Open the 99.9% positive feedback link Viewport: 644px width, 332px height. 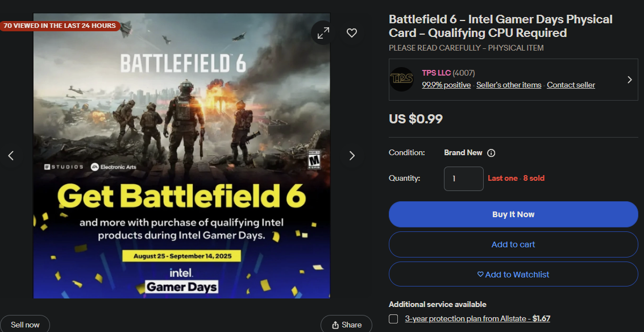click(x=446, y=85)
